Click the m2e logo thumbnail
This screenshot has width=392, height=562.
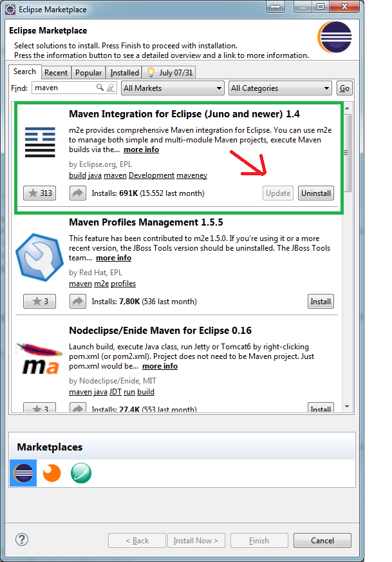point(40,142)
